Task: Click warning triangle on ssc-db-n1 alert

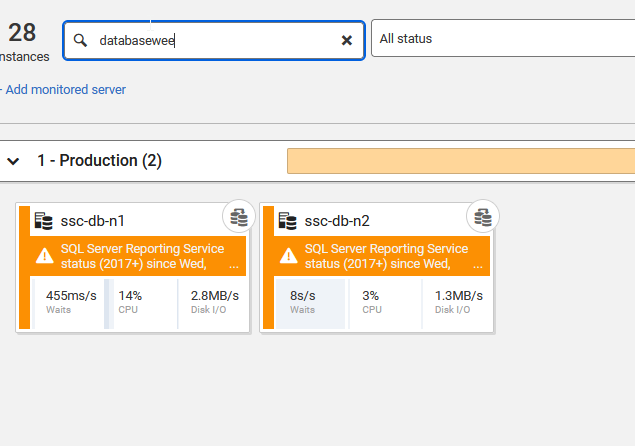Action: coord(44,256)
